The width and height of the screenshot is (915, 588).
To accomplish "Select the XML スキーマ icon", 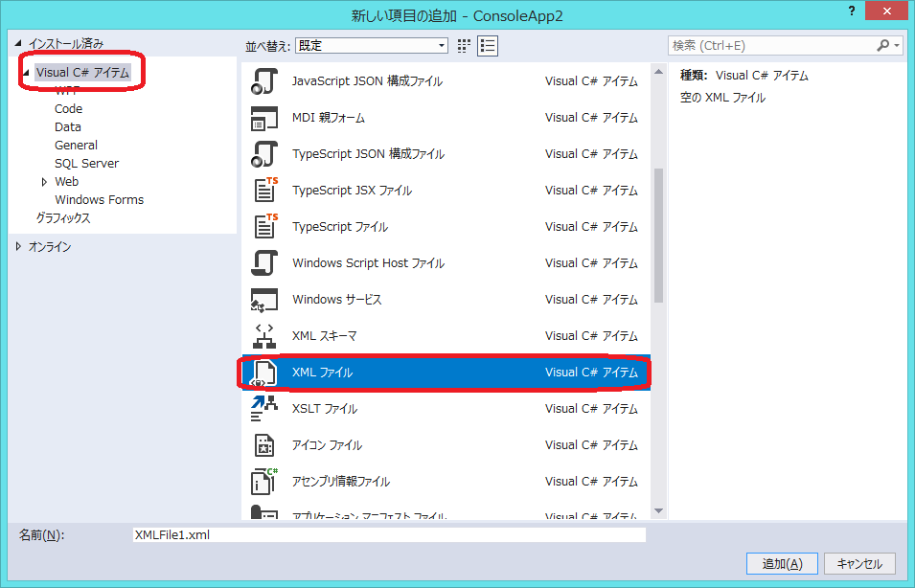I will 264,336.
